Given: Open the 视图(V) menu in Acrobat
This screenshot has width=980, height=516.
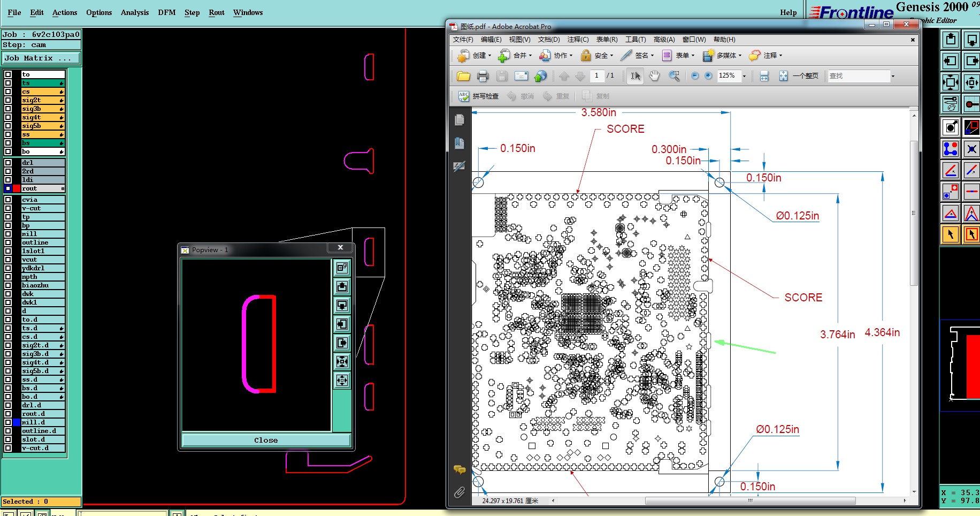Looking at the screenshot, I should (x=519, y=40).
